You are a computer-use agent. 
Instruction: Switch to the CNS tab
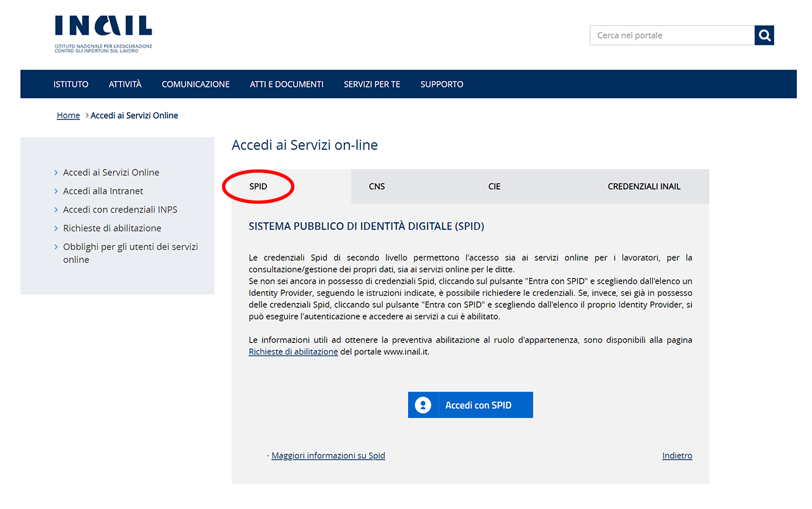[x=377, y=187]
